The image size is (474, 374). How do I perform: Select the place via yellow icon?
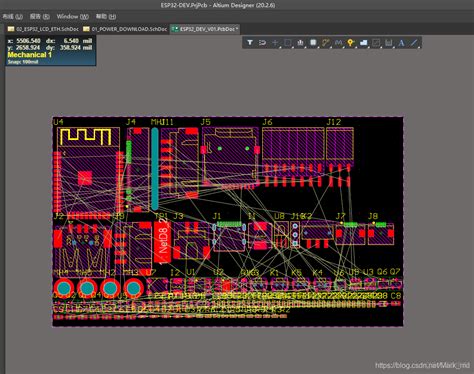pyautogui.click(x=350, y=43)
